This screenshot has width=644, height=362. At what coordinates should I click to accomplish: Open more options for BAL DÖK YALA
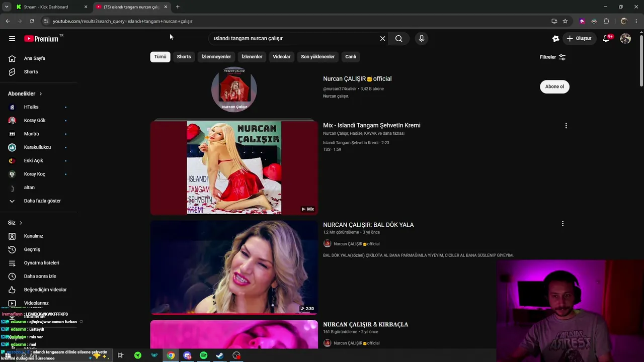point(562,224)
